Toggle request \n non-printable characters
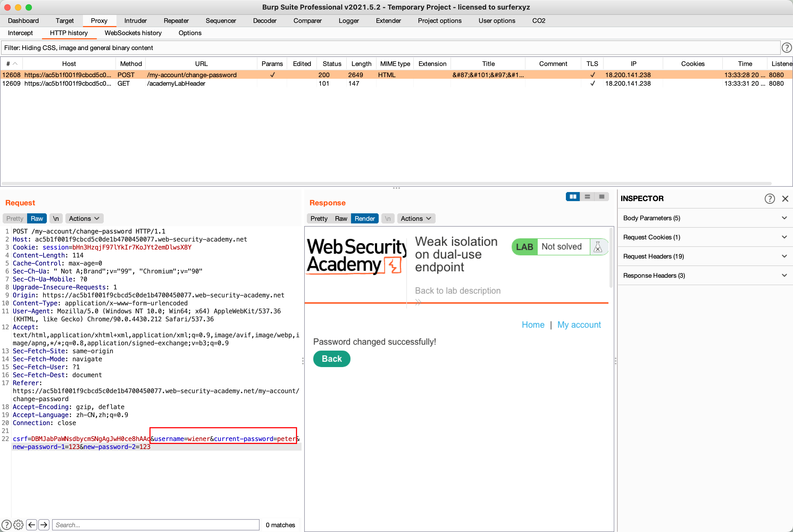The width and height of the screenshot is (793, 532). [56, 218]
